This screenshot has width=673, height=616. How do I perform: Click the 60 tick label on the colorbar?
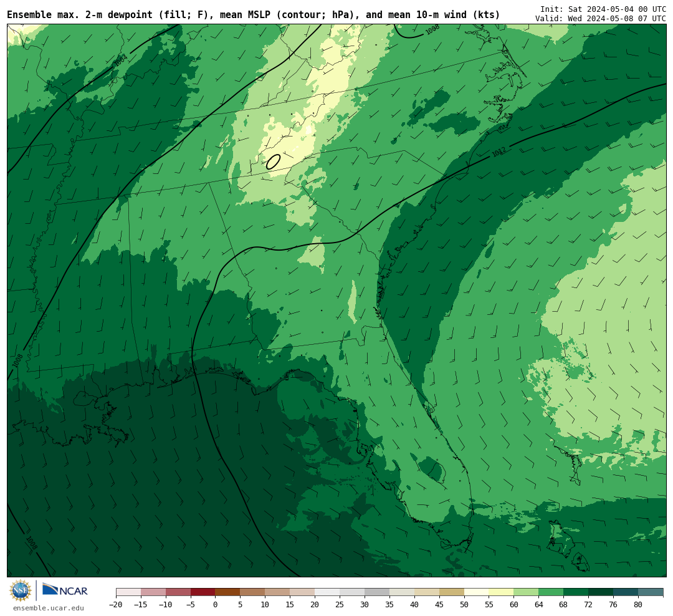click(x=514, y=604)
